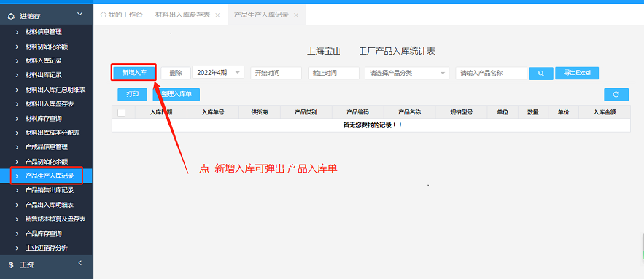Click the search magnifier button

tap(541, 74)
